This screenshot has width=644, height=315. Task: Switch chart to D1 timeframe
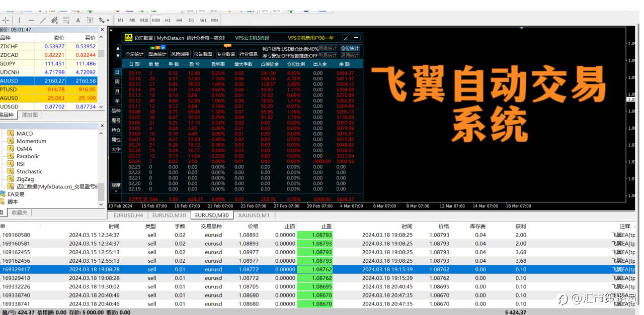[x=191, y=20]
